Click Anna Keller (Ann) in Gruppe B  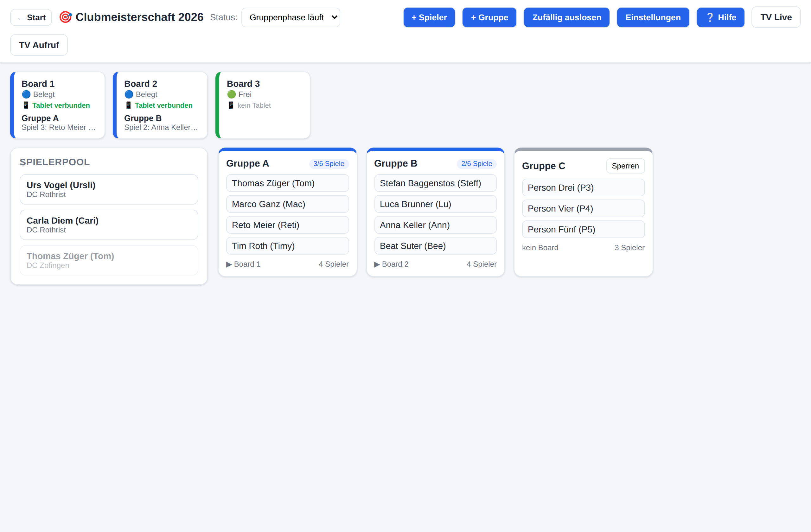click(436, 225)
